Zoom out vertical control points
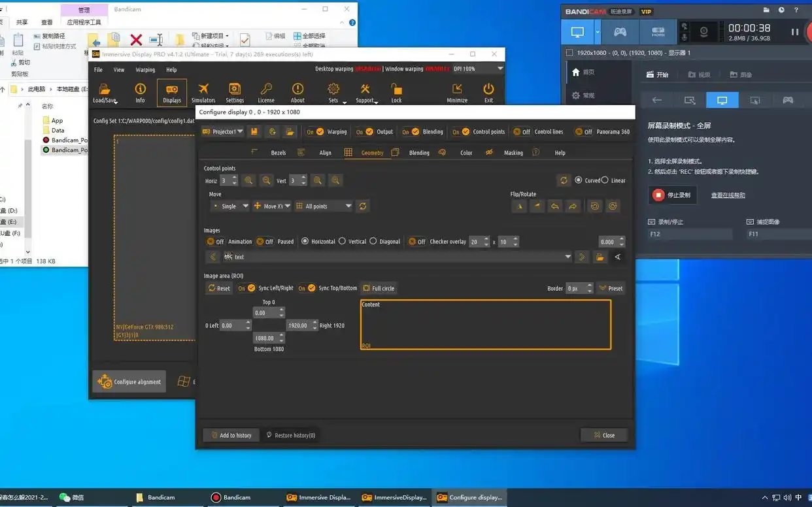 (335, 180)
